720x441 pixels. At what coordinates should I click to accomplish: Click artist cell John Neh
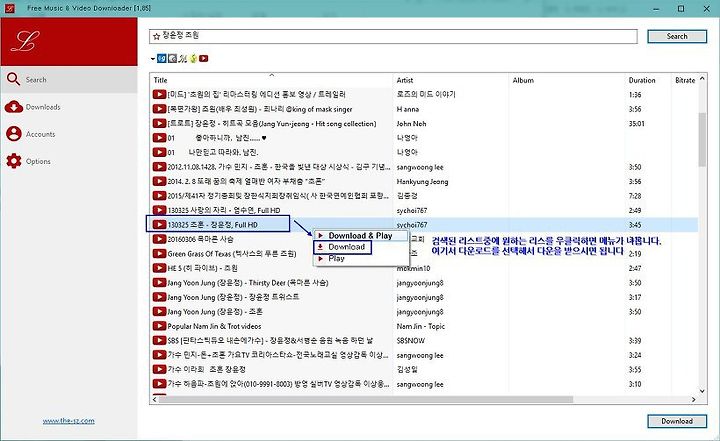(x=411, y=124)
